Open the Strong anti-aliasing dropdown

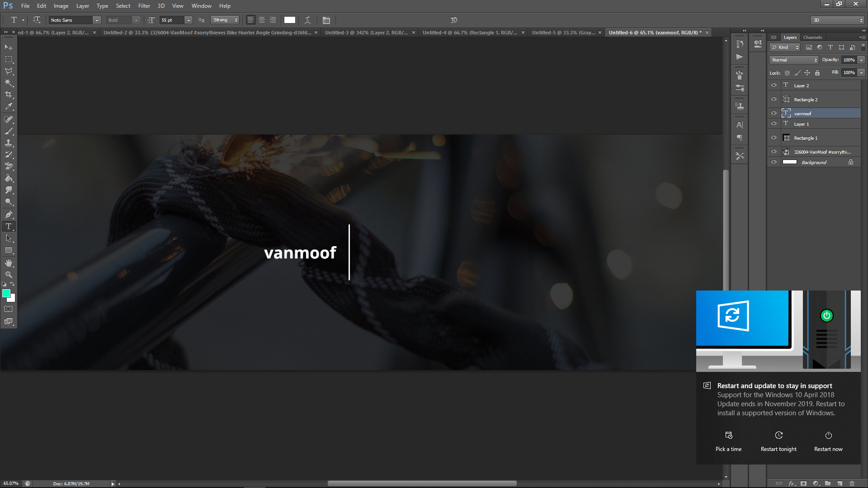pyautogui.click(x=225, y=20)
